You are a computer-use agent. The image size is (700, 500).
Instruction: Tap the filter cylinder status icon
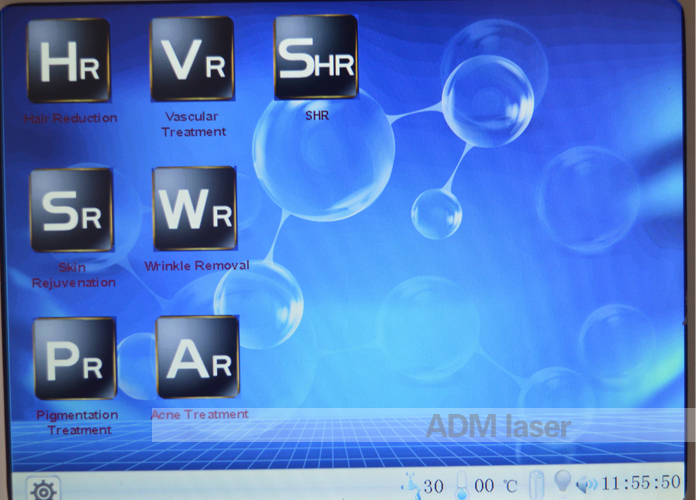coord(538,485)
